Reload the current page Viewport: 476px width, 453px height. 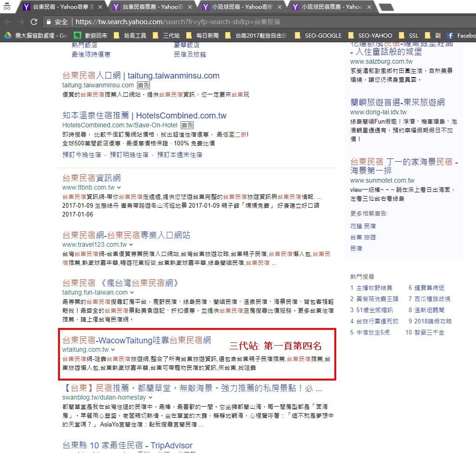[34, 22]
